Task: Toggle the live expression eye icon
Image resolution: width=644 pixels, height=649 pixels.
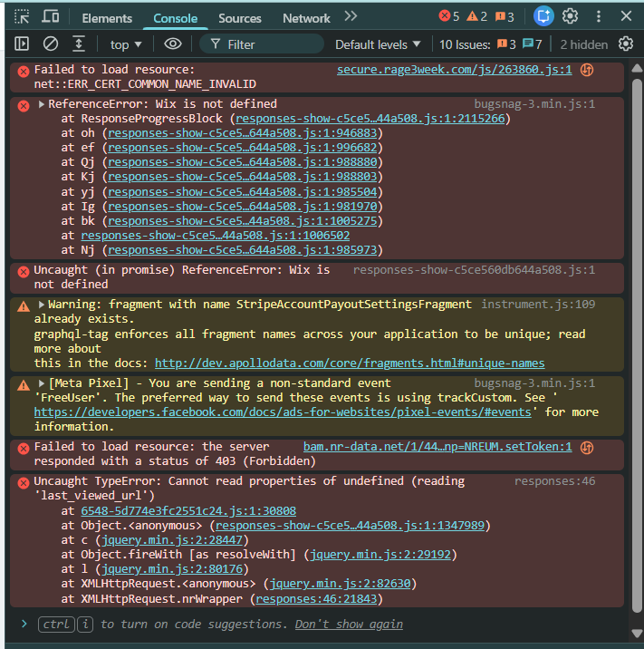Action: pyautogui.click(x=173, y=44)
